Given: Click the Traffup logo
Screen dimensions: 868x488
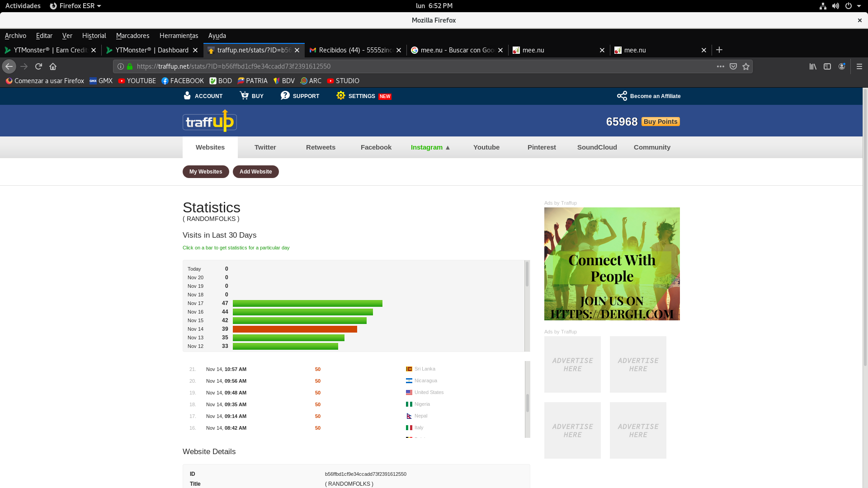Looking at the screenshot, I should (x=210, y=121).
